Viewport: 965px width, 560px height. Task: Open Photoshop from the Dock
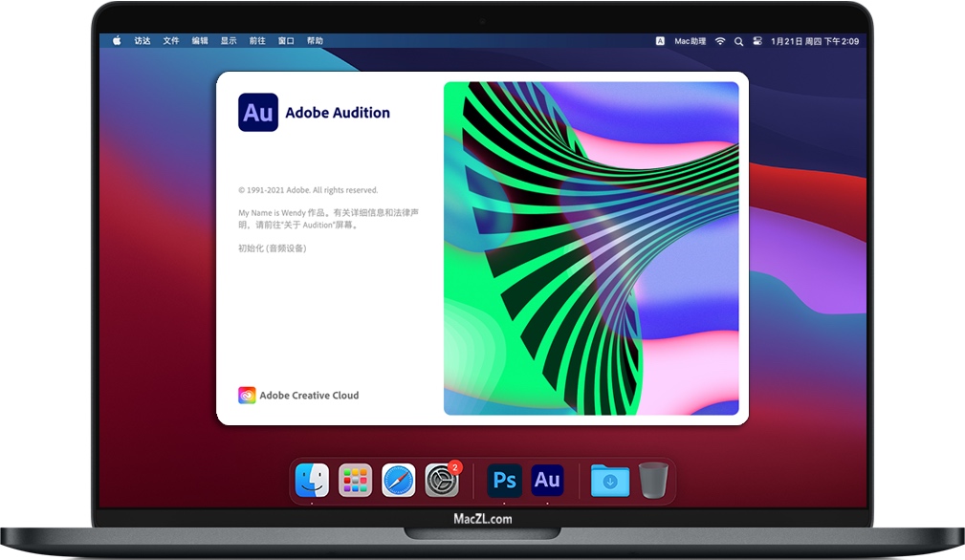point(504,481)
